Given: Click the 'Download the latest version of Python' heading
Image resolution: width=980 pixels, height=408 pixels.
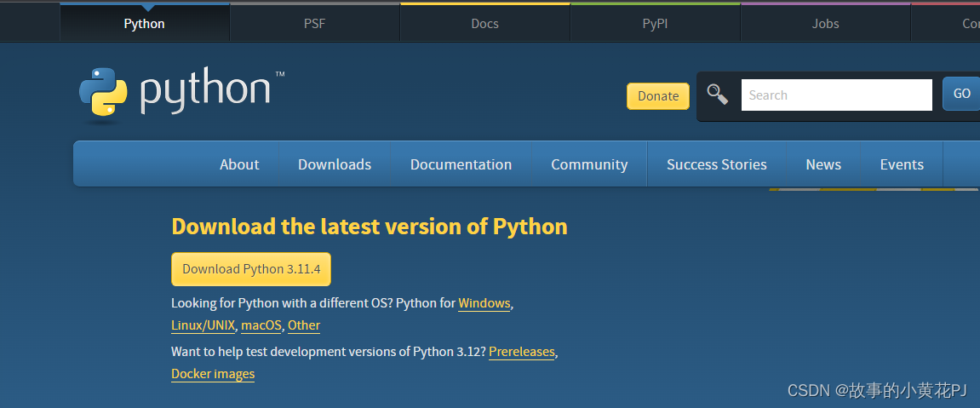Looking at the screenshot, I should [x=370, y=227].
